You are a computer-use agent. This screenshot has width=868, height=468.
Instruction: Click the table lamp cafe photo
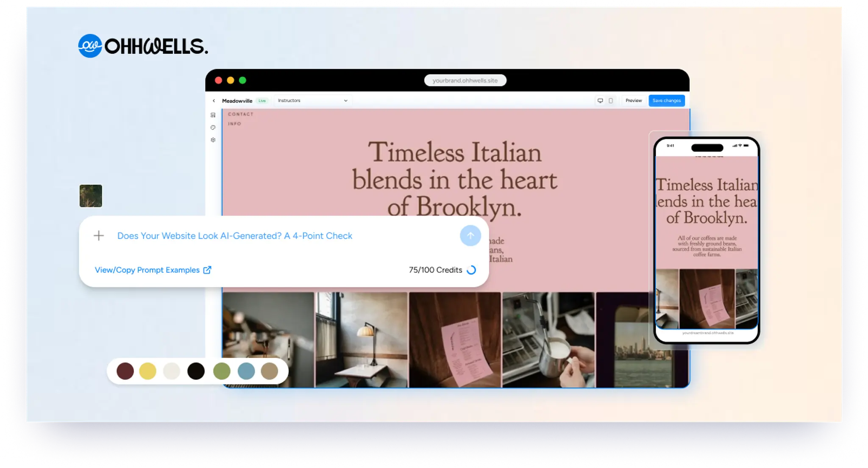(362, 340)
